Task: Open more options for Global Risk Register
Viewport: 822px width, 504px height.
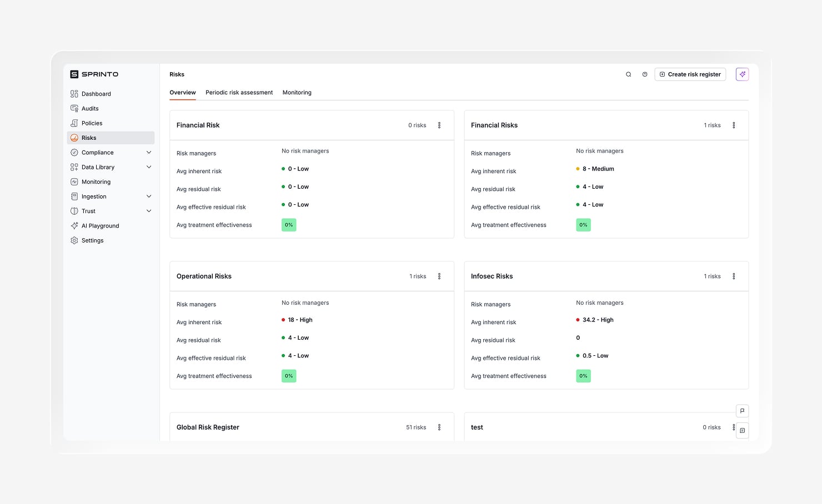Action: 439,427
